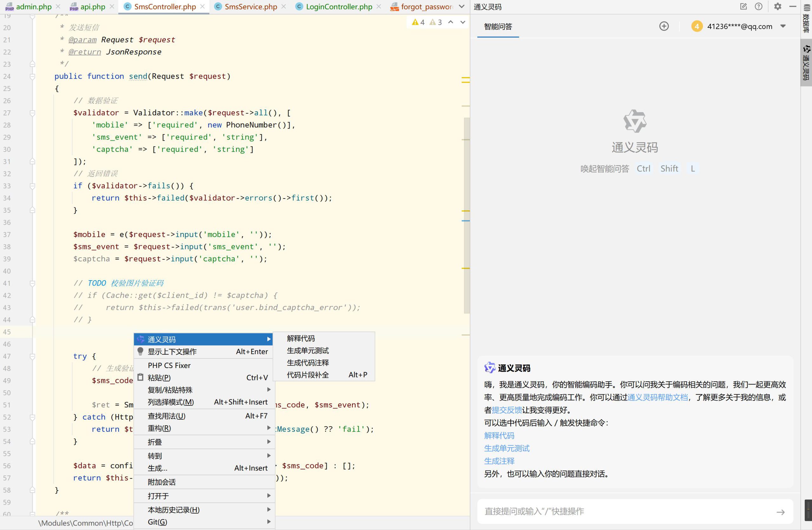The height and width of the screenshot is (530, 812).
Task: Collapse the send function fold marker
Action: tap(32, 76)
